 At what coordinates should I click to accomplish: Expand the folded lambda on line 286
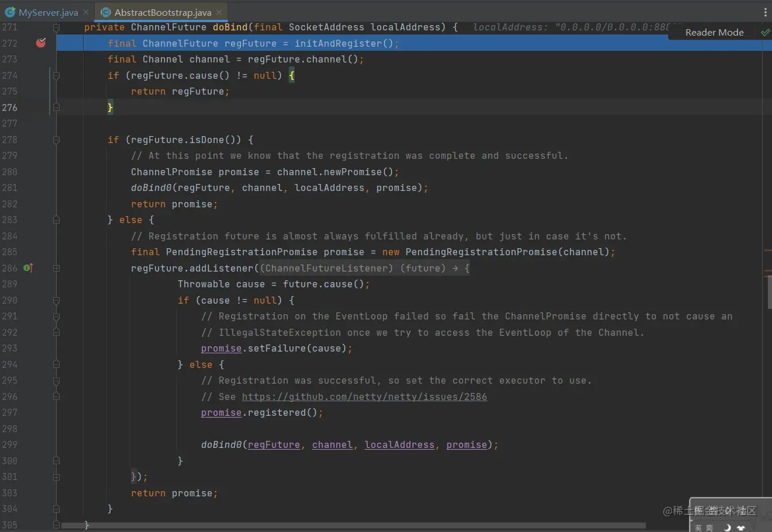click(x=56, y=268)
